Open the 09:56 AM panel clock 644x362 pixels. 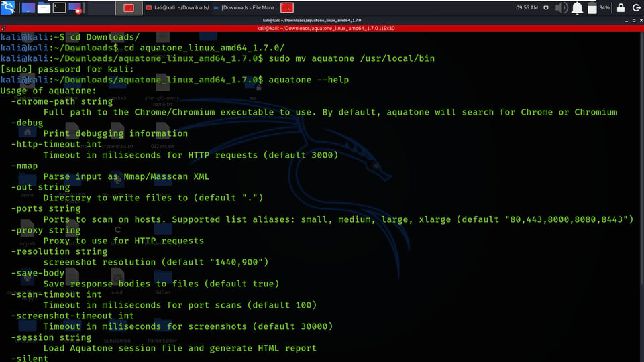pyautogui.click(x=527, y=8)
